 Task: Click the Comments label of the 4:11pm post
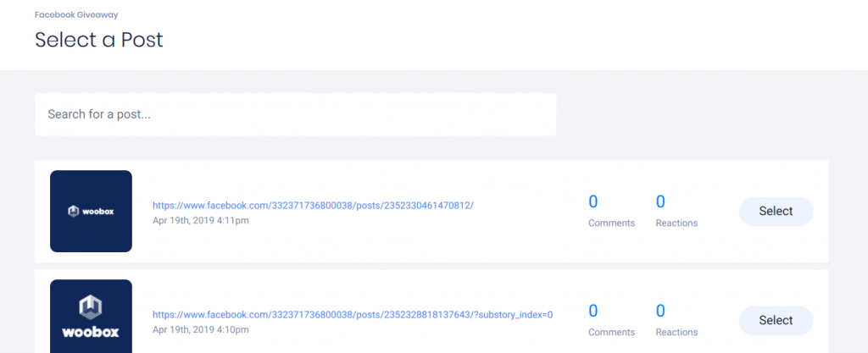click(611, 223)
